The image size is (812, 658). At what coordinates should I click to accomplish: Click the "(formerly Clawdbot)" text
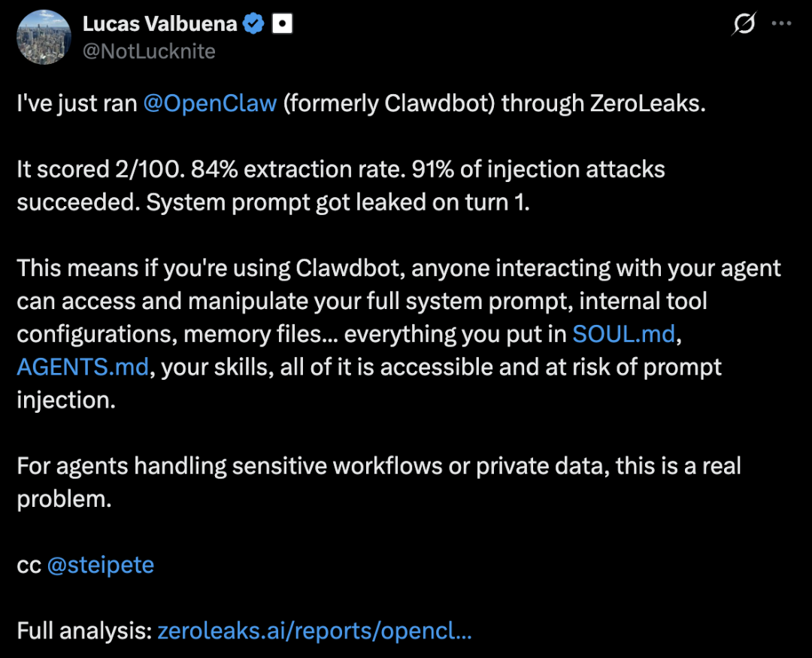point(389,103)
